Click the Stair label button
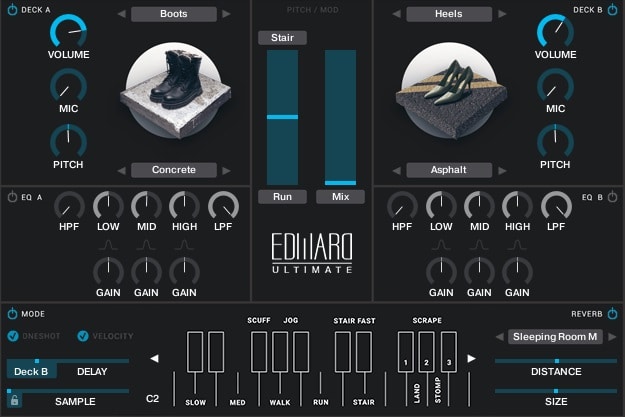The height and width of the screenshot is (417, 625). (x=282, y=38)
